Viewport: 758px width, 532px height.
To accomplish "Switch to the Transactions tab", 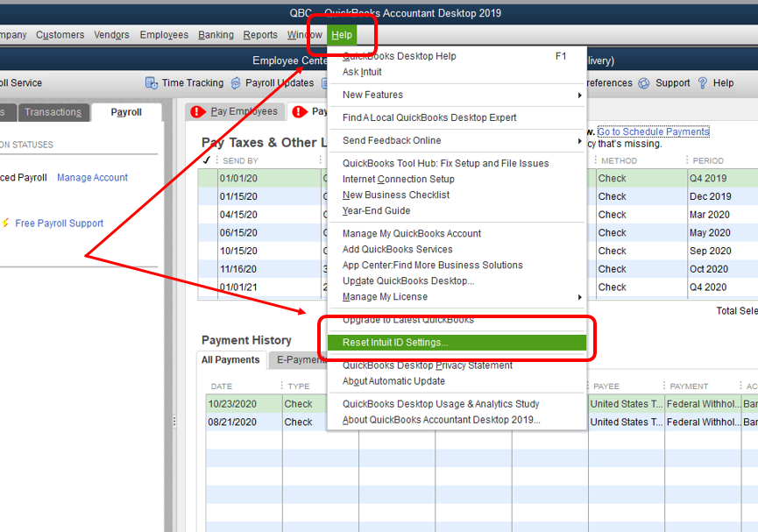I will point(53,112).
